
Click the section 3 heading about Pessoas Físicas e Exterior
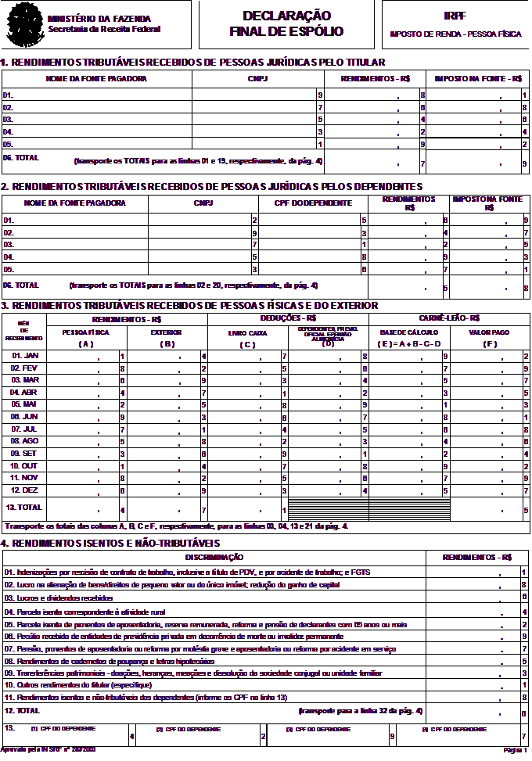[x=192, y=305]
